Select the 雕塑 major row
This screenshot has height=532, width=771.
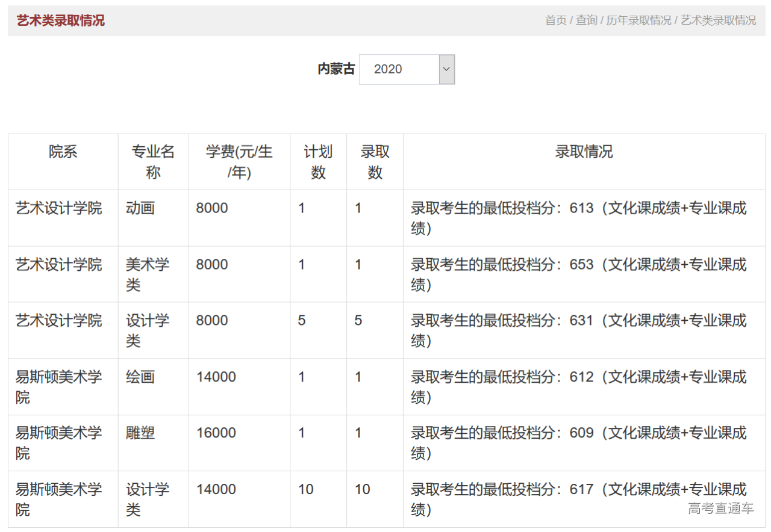(140, 433)
